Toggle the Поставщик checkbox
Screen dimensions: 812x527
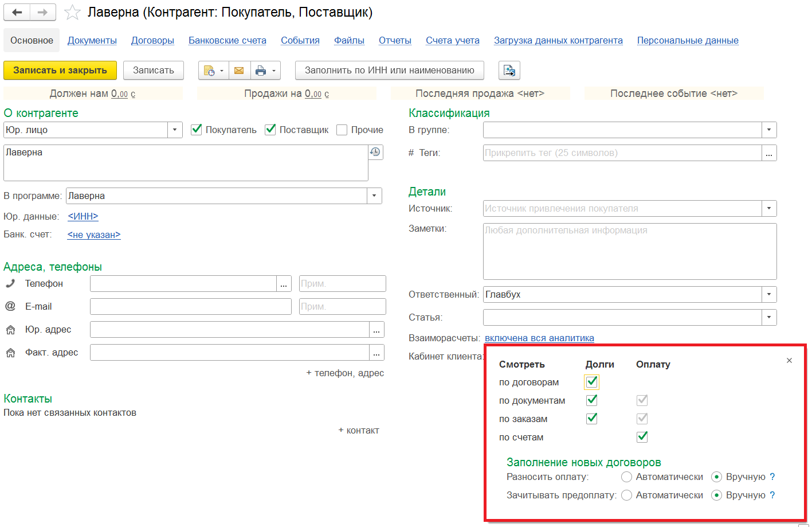coord(270,130)
